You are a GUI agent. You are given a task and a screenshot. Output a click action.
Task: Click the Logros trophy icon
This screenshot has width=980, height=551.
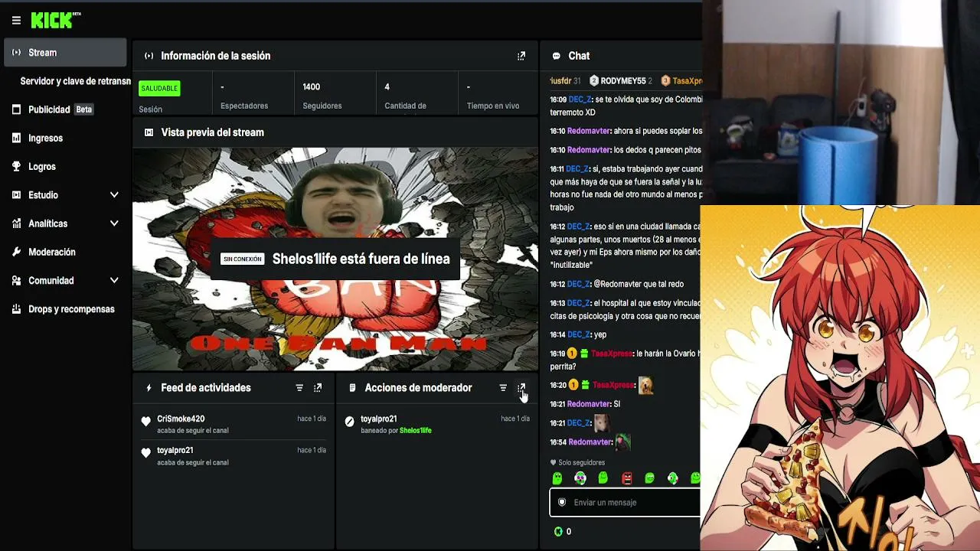[16, 167]
